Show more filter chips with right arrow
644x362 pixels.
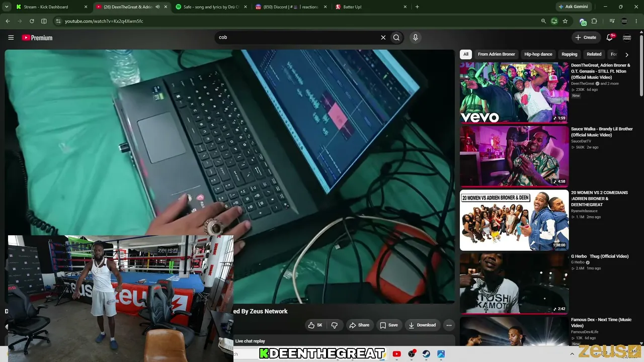pos(626,54)
